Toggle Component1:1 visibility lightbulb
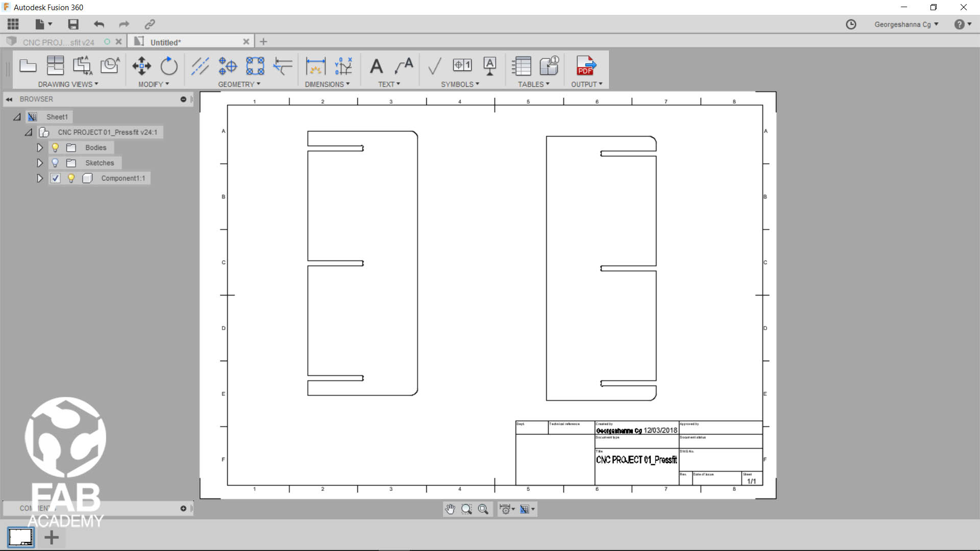Viewport: 980px width, 551px height. point(71,178)
